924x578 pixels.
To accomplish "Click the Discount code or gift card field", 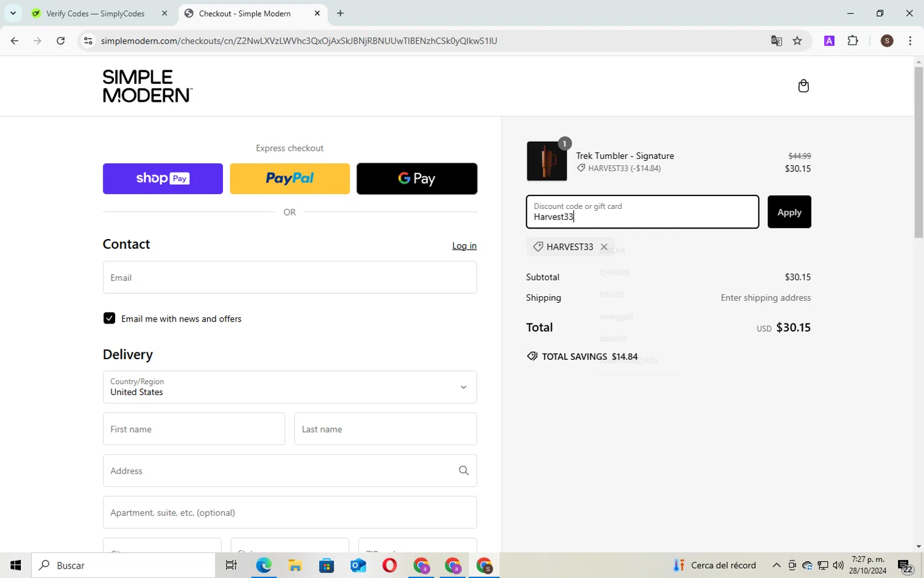I will coord(642,212).
